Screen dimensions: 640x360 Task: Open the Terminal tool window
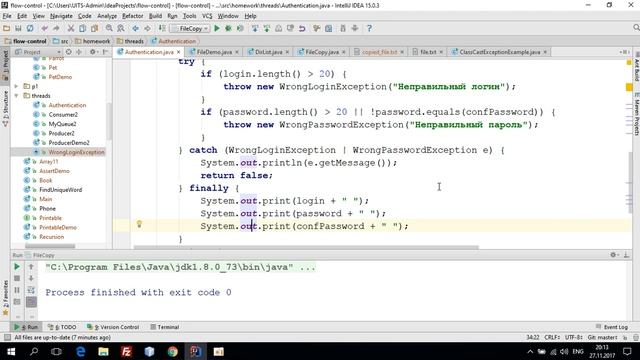coord(165,327)
